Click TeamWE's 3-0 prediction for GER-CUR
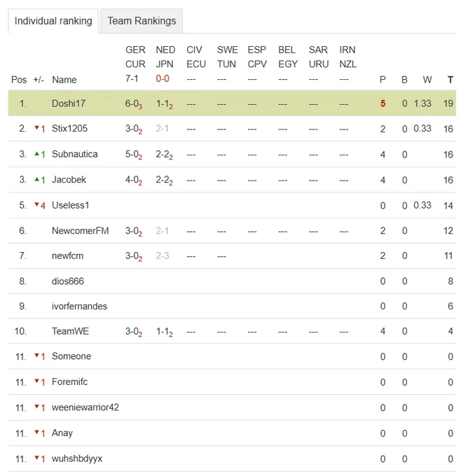 click(x=133, y=332)
